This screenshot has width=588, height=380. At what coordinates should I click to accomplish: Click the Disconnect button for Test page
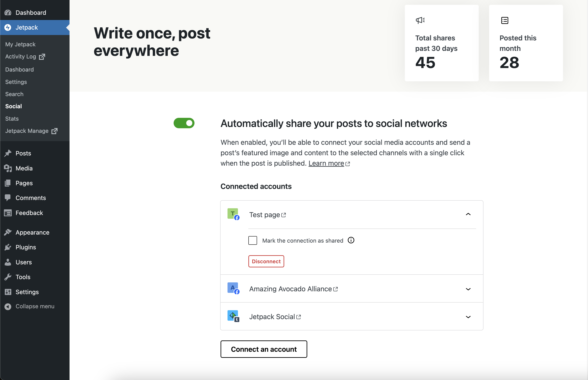tap(267, 261)
